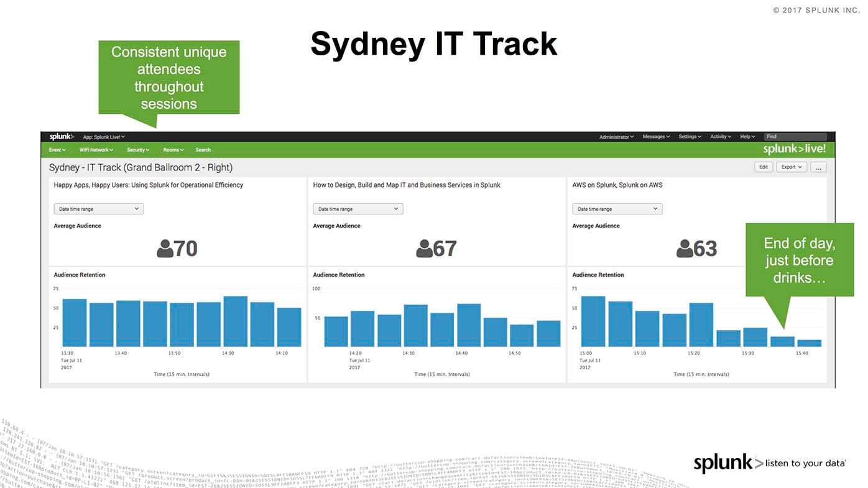Click the person icon beside 63
The width and height of the screenshot is (868, 488).
685,249
